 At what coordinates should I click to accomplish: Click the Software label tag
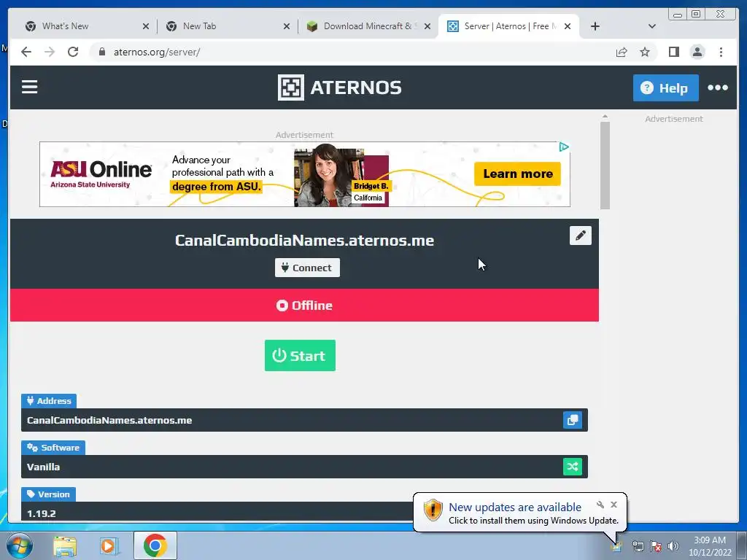(x=53, y=448)
